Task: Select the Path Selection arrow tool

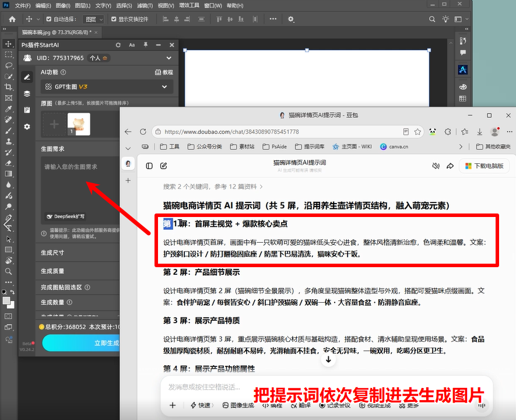Action: 9,239
